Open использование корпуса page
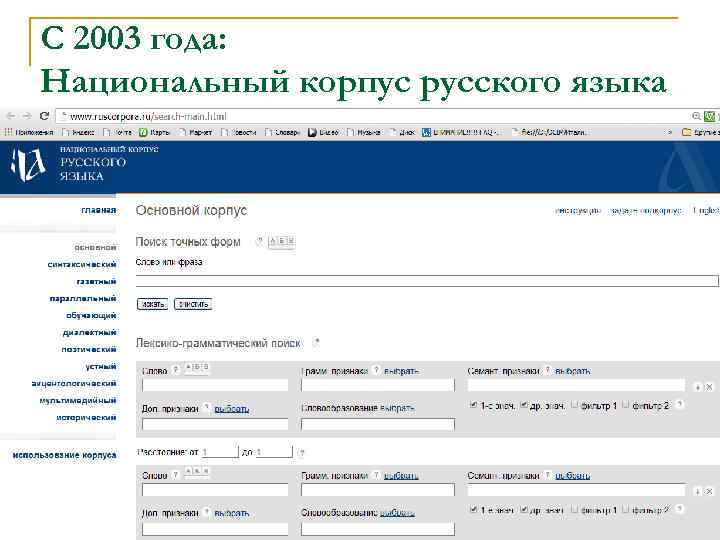The height and width of the screenshot is (540, 720). click(x=64, y=455)
